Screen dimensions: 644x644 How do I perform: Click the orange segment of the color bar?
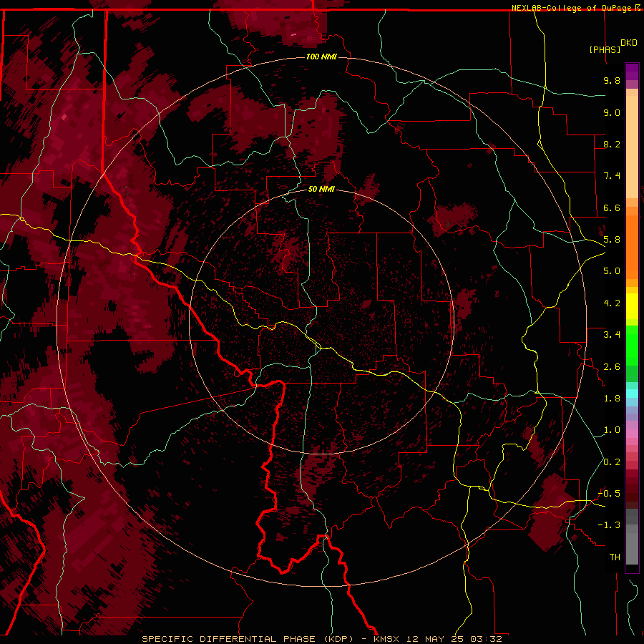(632, 246)
